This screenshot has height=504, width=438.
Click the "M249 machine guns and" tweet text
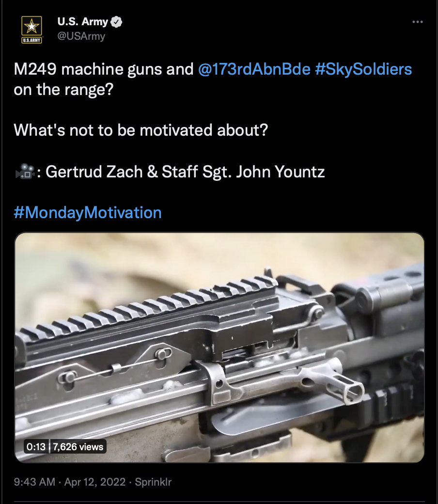(104, 69)
